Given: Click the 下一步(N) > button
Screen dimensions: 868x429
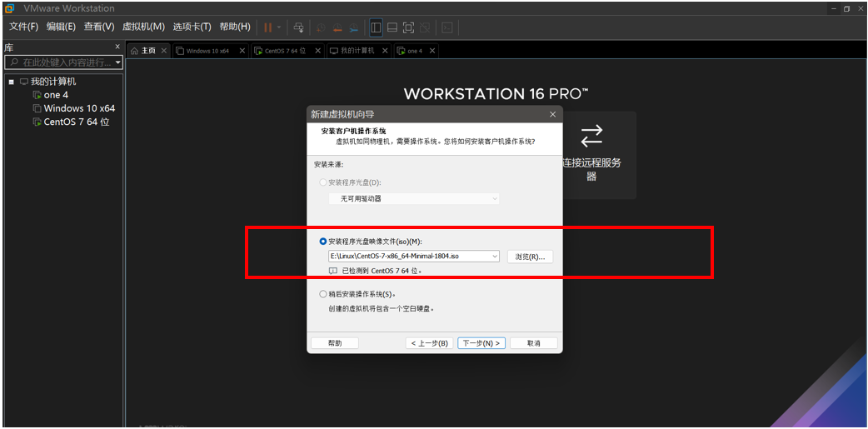Looking at the screenshot, I should point(481,343).
